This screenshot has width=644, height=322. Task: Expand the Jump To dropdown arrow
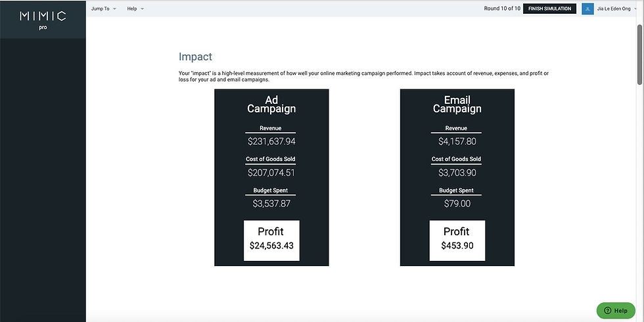point(114,9)
